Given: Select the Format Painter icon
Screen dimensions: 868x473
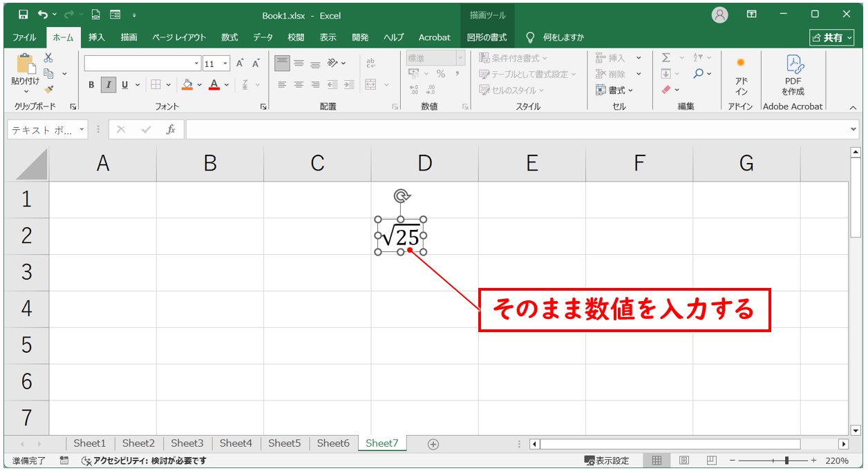Looking at the screenshot, I should point(47,89).
